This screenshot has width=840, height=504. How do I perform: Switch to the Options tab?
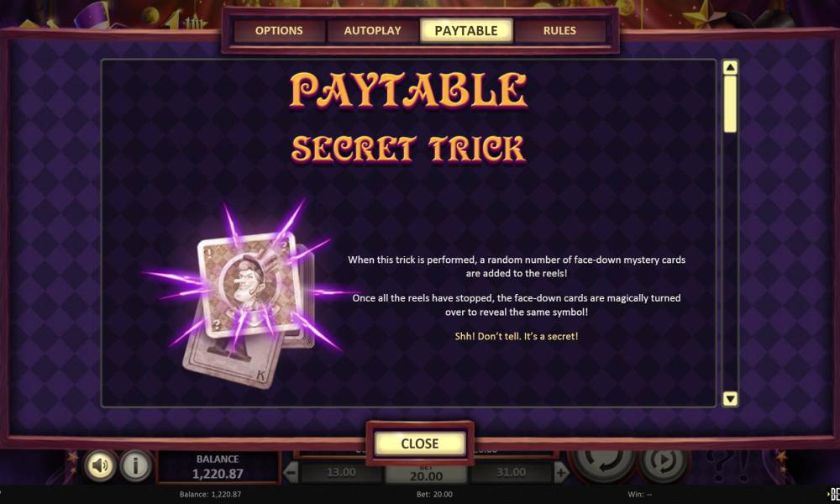279,30
